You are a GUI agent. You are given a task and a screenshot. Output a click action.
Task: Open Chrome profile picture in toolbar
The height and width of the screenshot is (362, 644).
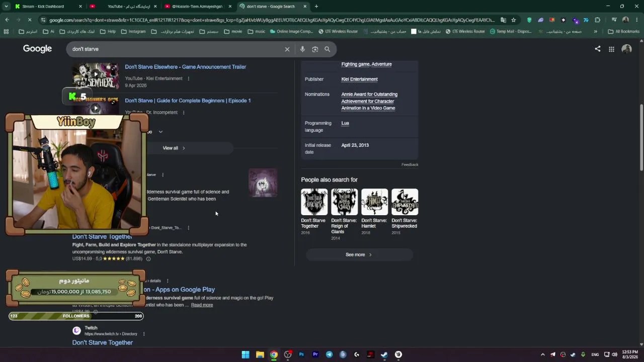[x=625, y=20]
